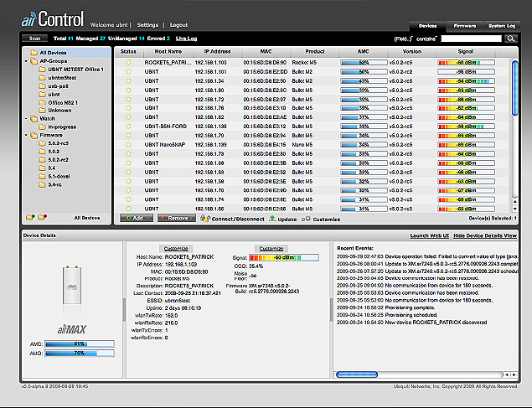This screenshot has width=532, height=408.
Task: Click the remove group folder icon
Action: (43, 217)
